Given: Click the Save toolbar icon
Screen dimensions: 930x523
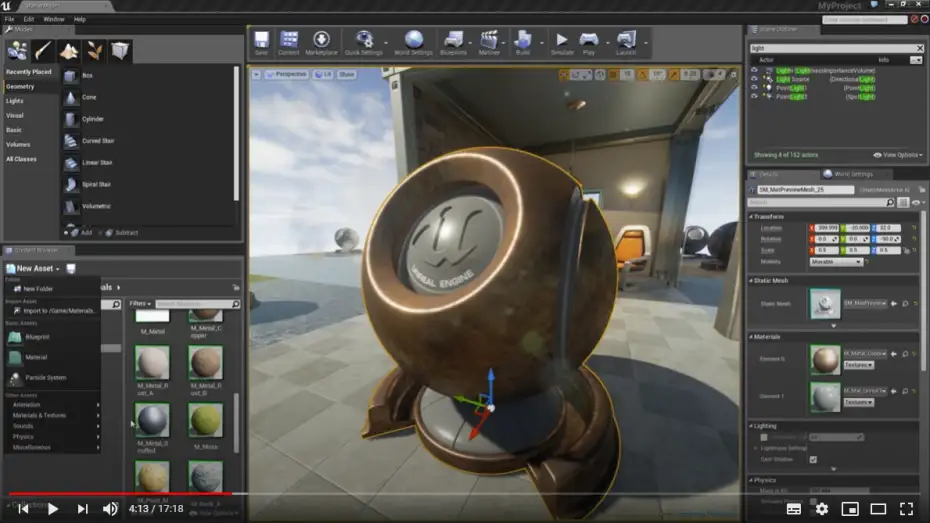Looking at the screenshot, I should tap(262, 43).
